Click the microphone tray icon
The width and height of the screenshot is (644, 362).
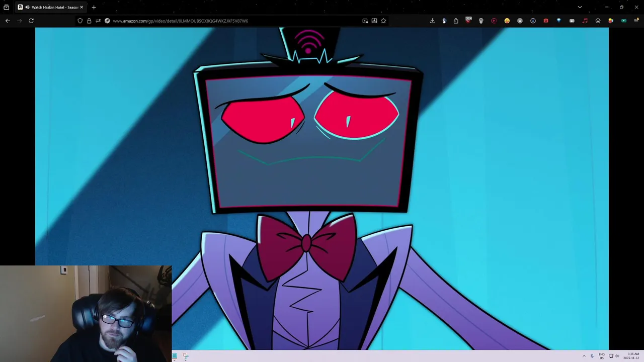pos(592,356)
